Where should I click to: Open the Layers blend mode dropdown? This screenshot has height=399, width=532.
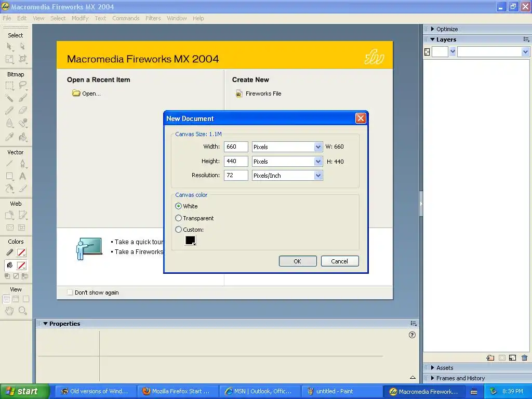pyautogui.click(x=525, y=52)
